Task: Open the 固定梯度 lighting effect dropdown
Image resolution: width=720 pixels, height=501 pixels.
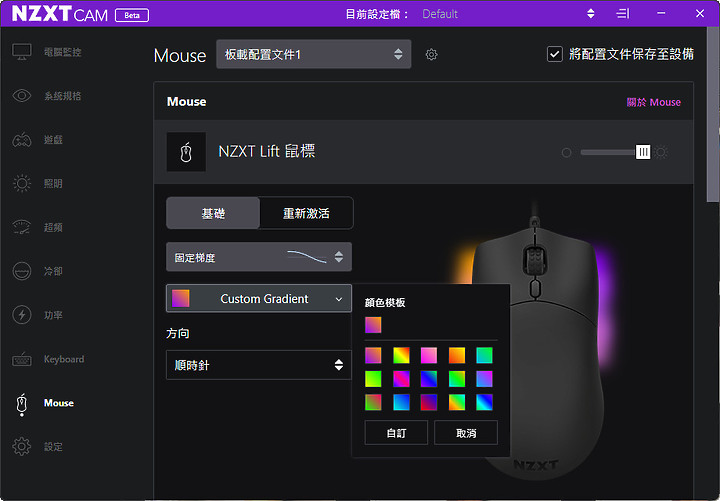Action: point(259,257)
